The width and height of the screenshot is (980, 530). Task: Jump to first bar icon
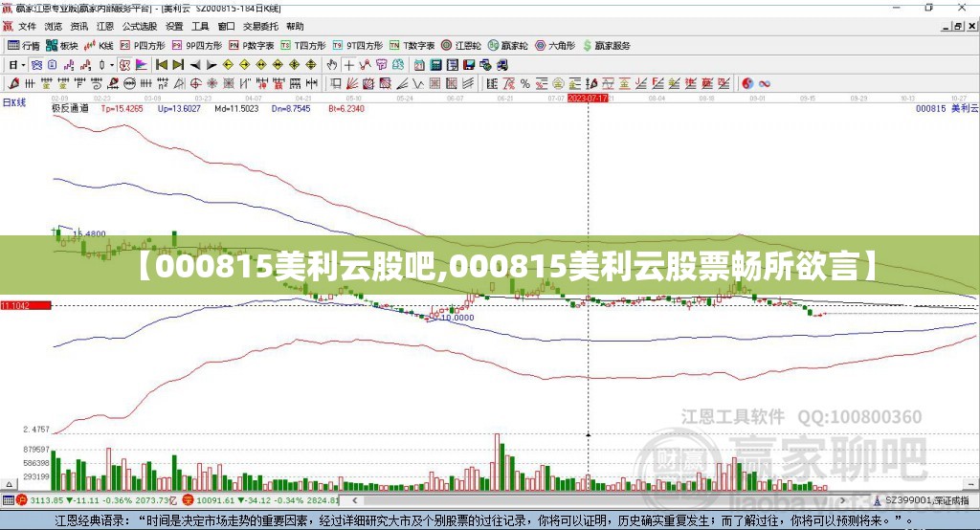pyautogui.click(x=161, y=65)
